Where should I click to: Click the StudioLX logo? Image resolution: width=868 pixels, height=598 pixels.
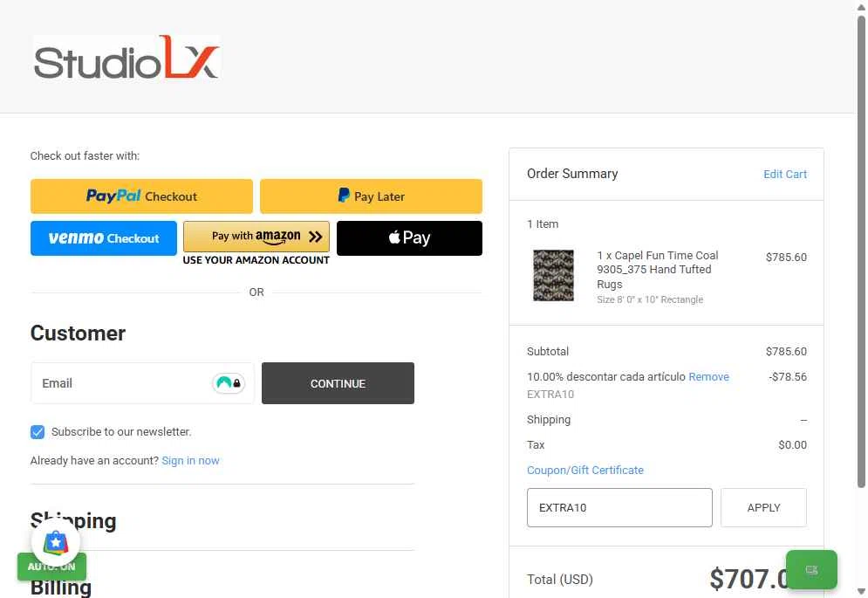tap(126, 58)
